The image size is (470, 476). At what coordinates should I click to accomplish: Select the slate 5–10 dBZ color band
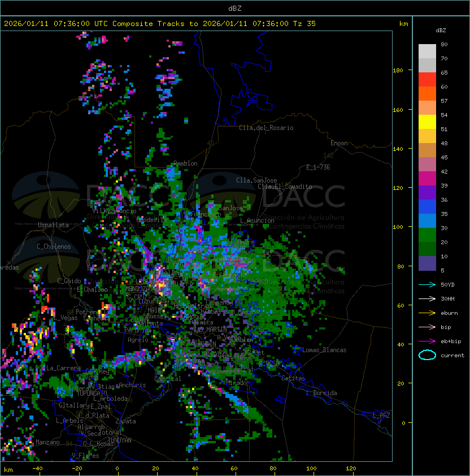[427, 263]
